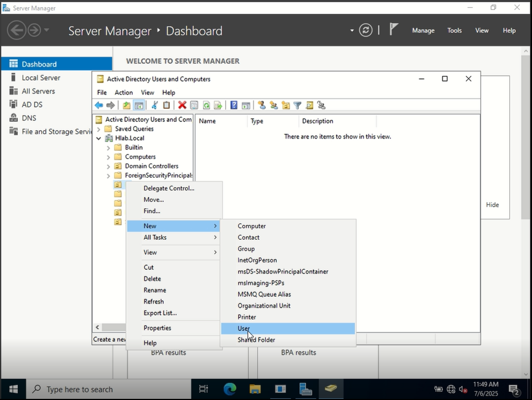Open the Action Center notification icon

(515, 390)
